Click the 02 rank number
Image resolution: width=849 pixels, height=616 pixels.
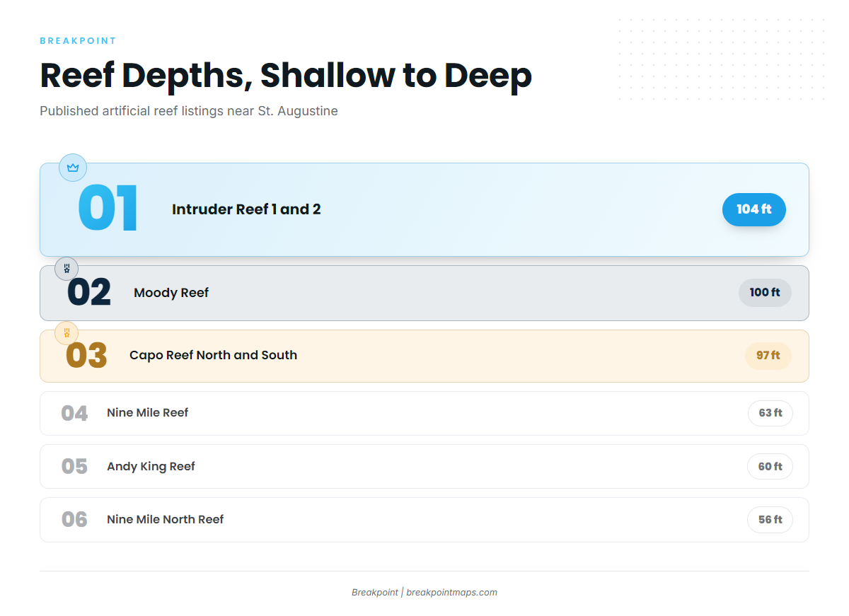tap(89, 293)
